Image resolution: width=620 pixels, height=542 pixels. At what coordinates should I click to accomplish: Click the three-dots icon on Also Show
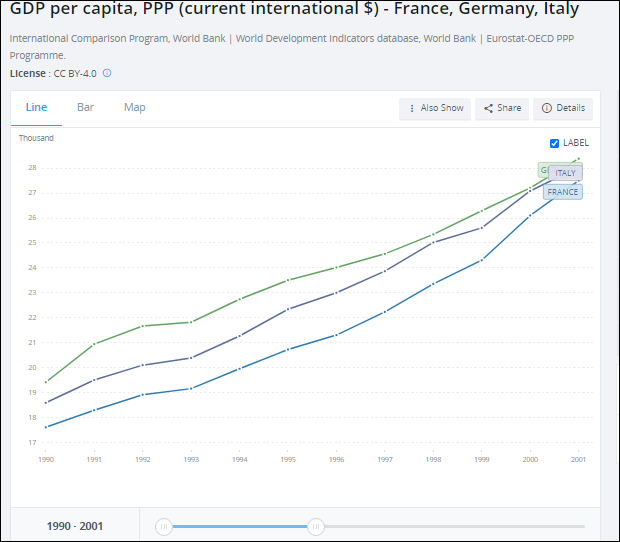[x=411, y=108]
